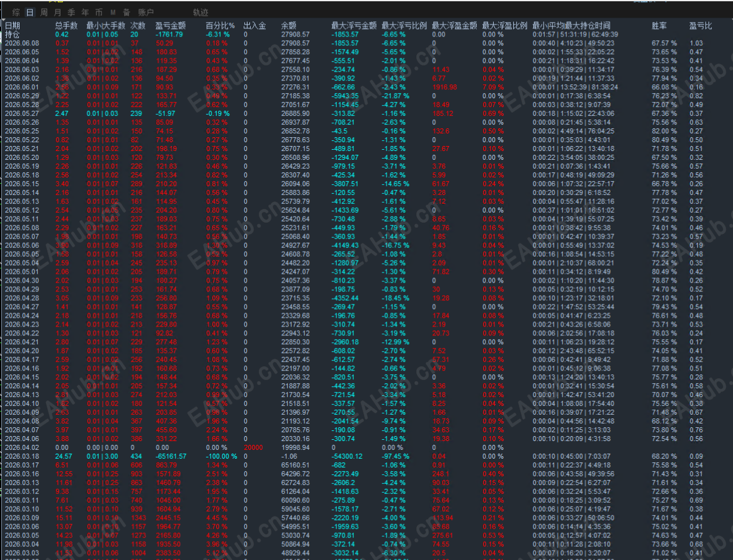Click the 20000 deposit value

253,447
